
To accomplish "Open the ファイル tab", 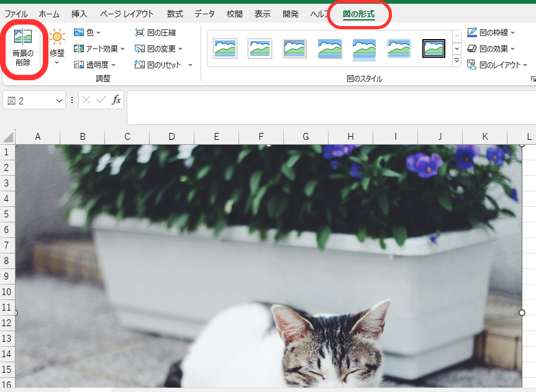I will 16,14.
